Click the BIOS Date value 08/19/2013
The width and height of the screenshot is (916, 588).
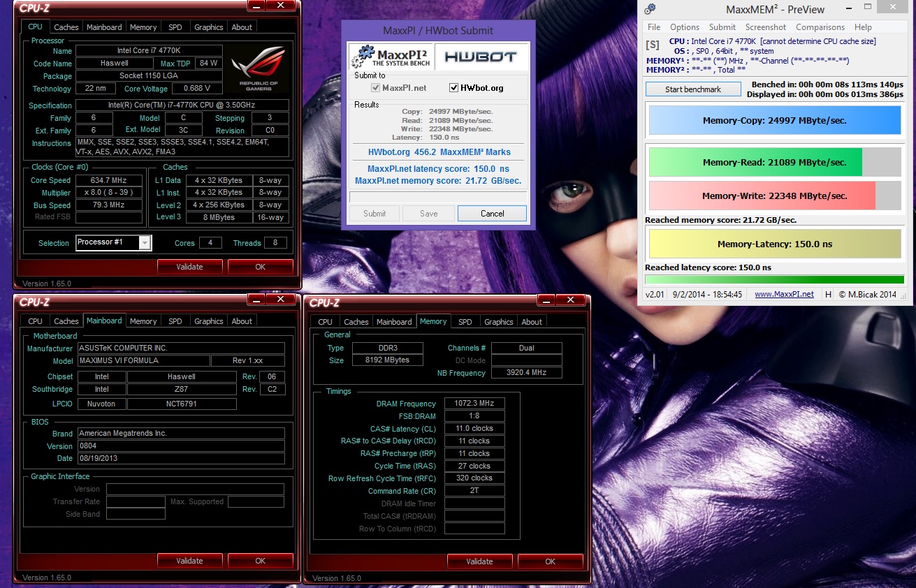point(181,458)
